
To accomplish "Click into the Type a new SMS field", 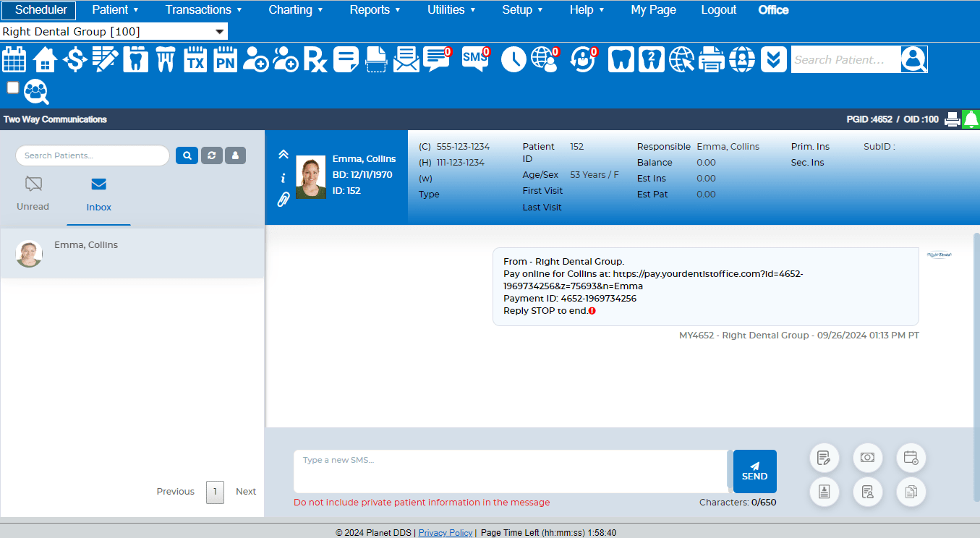I will (510, 471).
